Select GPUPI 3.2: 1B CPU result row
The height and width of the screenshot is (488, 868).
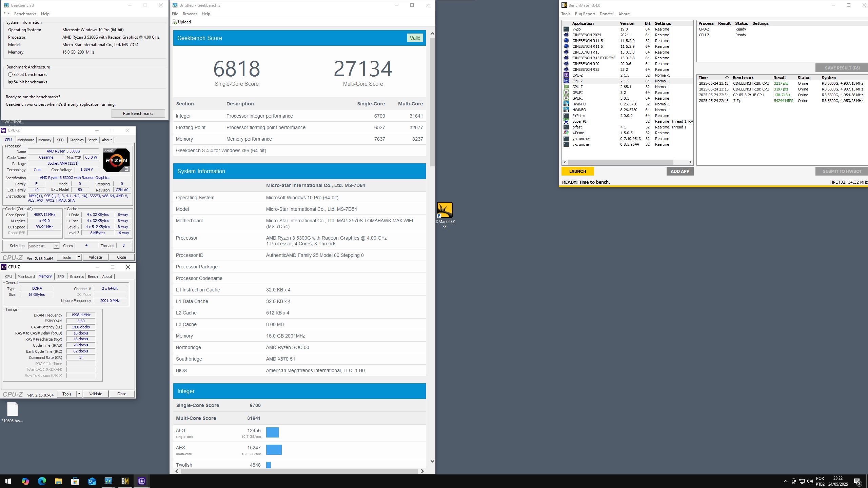point(782,95)
